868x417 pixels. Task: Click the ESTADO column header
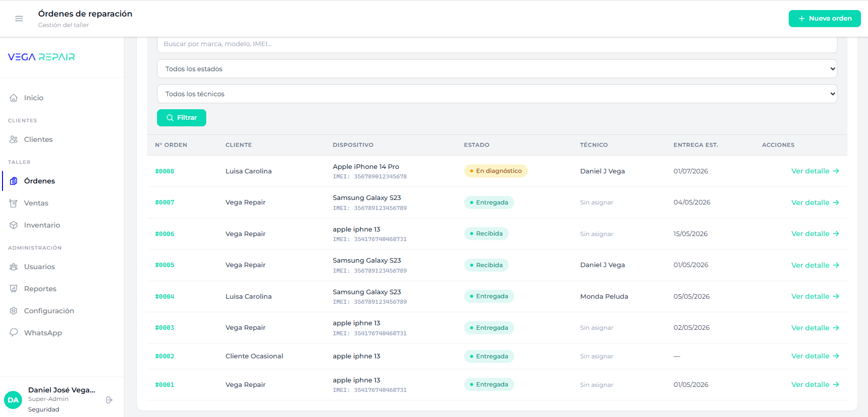tap(477, 145)
